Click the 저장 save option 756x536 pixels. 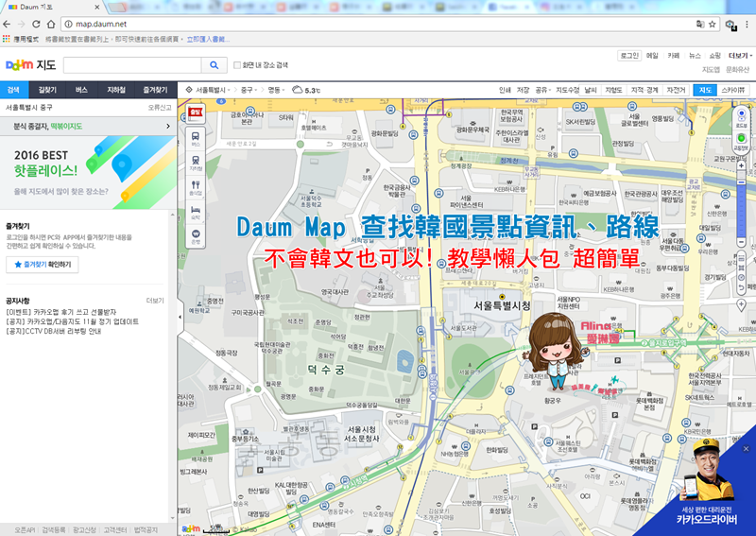point(524,90)
